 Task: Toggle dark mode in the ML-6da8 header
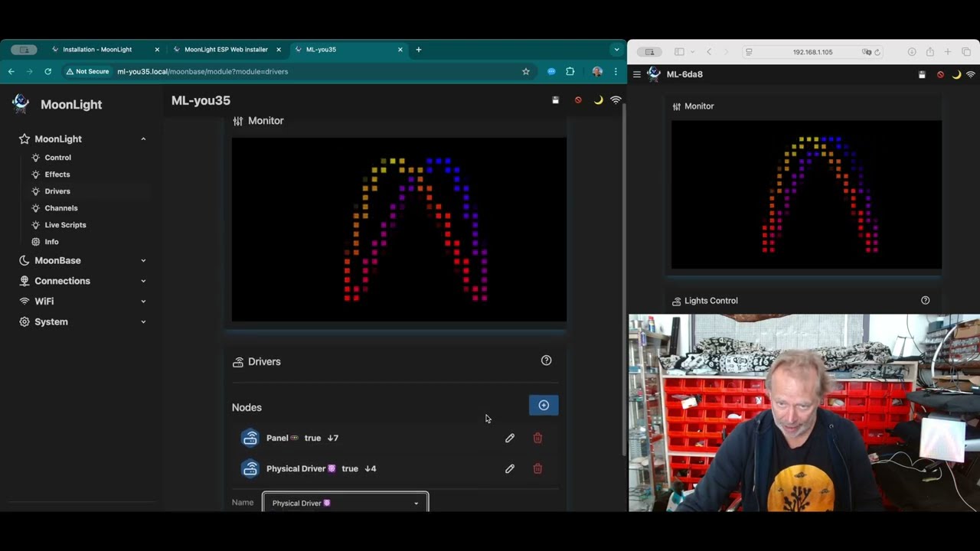coord(956,74)
